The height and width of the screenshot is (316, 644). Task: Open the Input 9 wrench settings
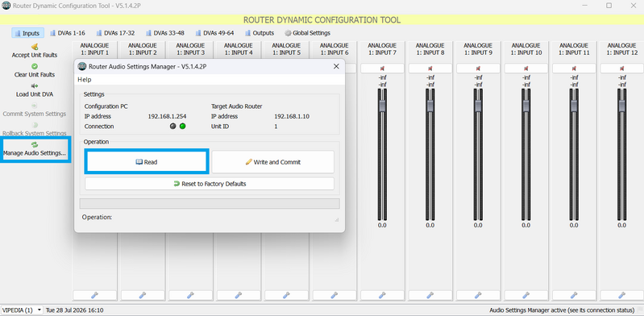pos(478,295)
